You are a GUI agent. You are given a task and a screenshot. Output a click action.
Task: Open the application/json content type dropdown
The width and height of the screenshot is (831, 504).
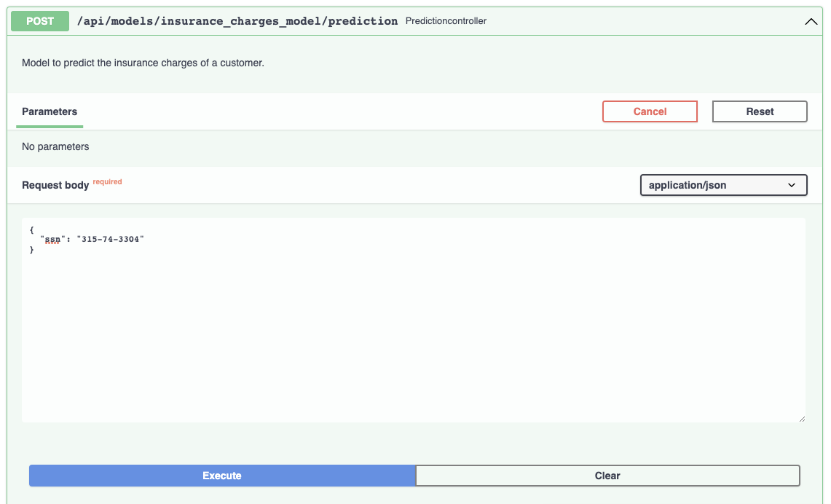tap(723, 185)
